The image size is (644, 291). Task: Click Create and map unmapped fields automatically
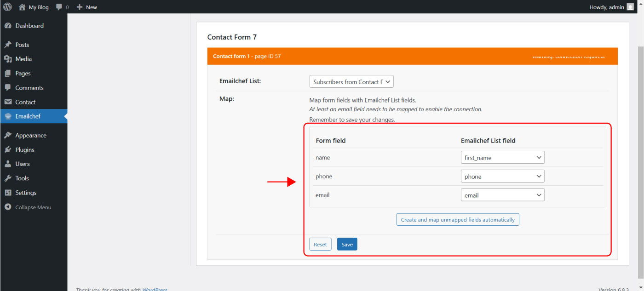point(458,220)
